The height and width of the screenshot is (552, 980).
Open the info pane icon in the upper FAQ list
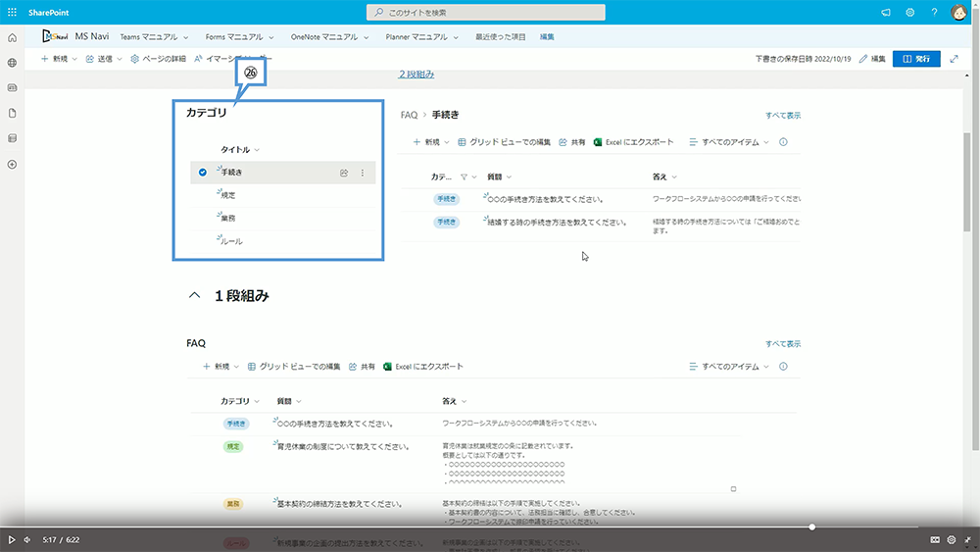783,142
